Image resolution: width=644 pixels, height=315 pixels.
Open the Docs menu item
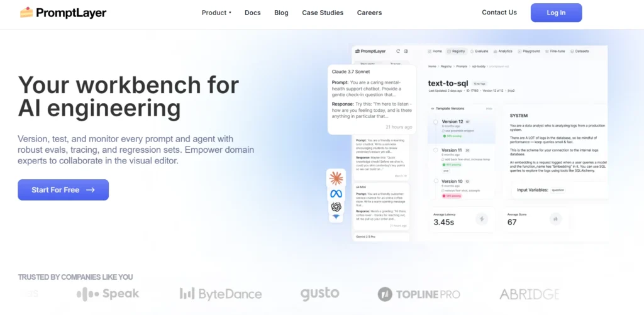point(252,13)
